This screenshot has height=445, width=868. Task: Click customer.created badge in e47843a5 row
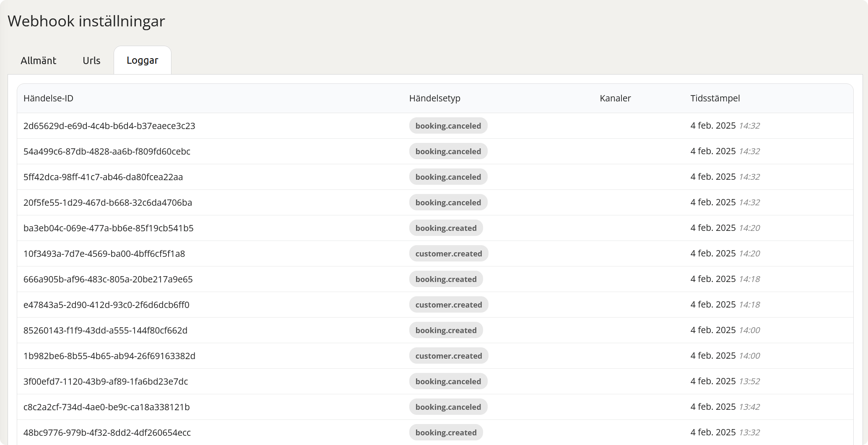click(449, 305)
